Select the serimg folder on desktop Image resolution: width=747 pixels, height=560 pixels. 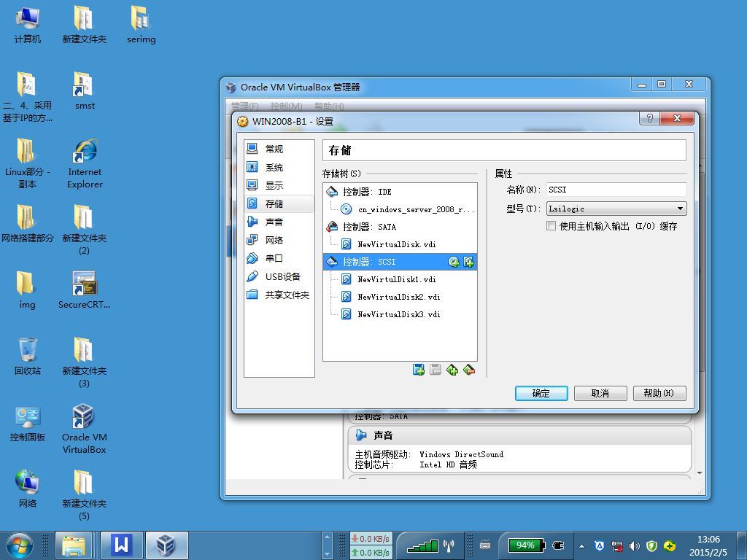tap(141, 25)
